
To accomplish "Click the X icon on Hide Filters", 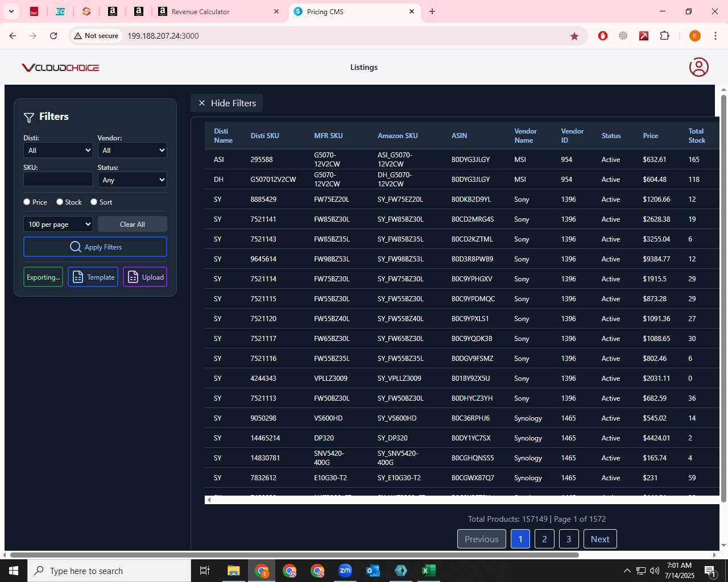I will coord(201,103).
